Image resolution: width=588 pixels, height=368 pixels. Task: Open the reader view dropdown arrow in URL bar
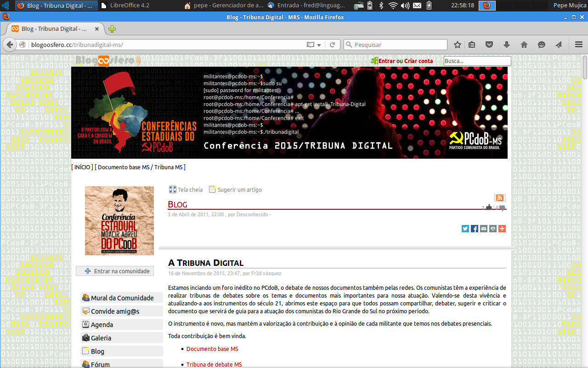319,45
